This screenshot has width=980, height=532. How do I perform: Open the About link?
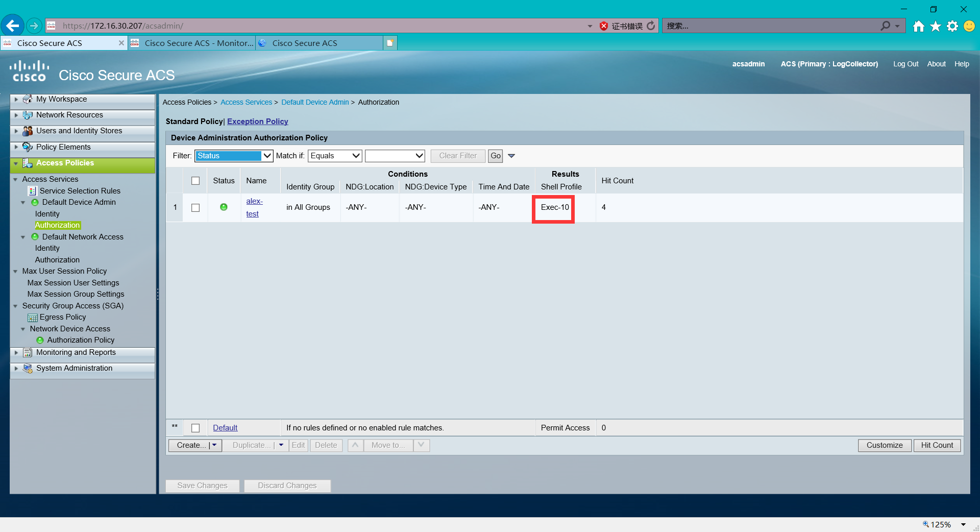coord(937,64)
